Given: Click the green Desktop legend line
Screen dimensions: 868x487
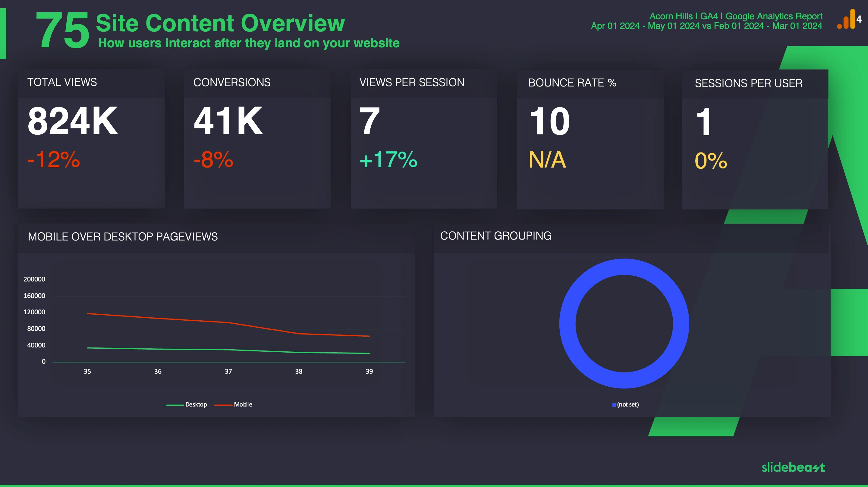Looking at the screenshot, I should coord(175,405).
